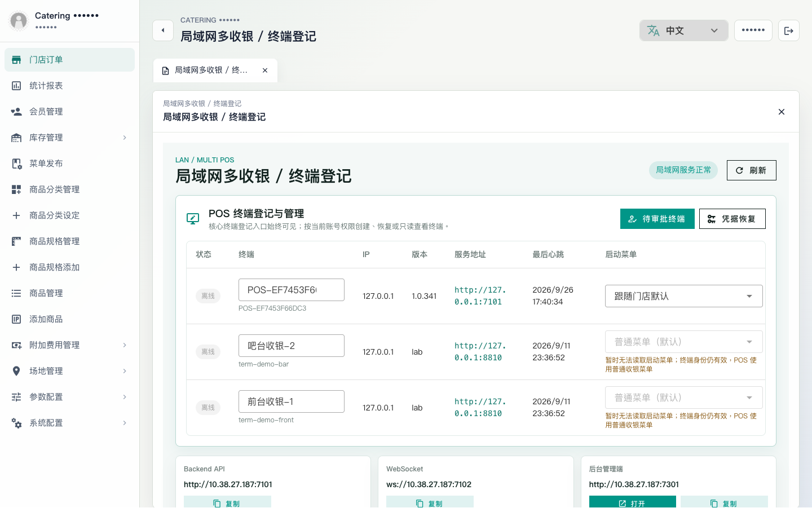812x521 pixels.
Task: Click the Catering user avatar
Action: click(19, 21)
